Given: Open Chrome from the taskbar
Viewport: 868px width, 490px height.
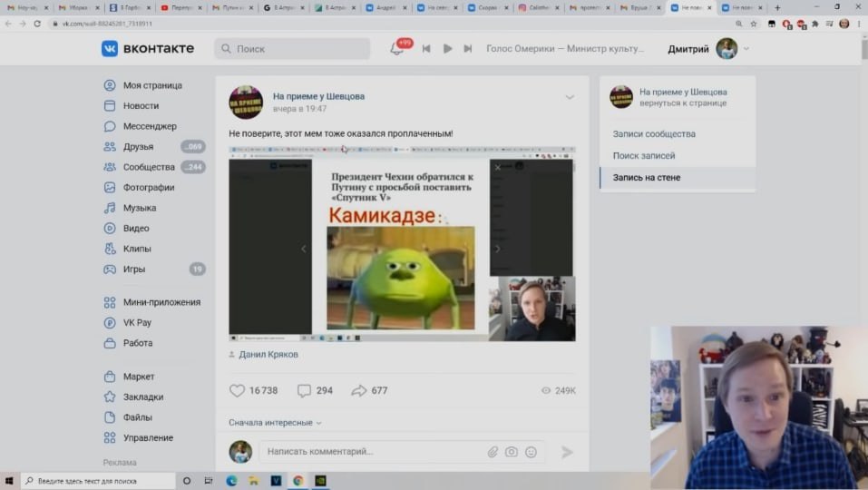Looking at the screenshot, I should (x=298, y=481).
